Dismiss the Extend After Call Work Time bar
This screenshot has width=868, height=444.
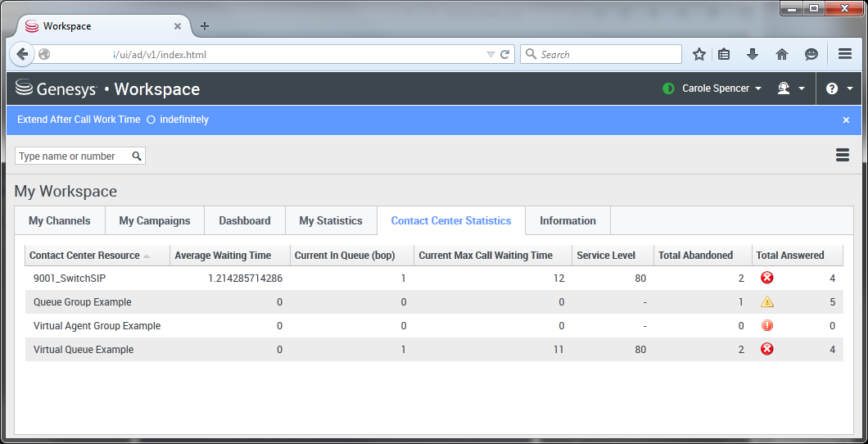point(846,120)
